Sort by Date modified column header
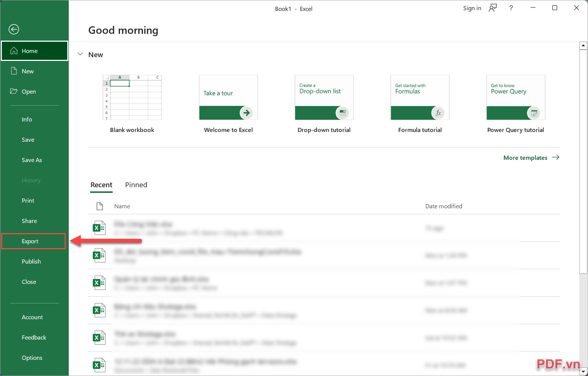 click(x=444, y=206)
